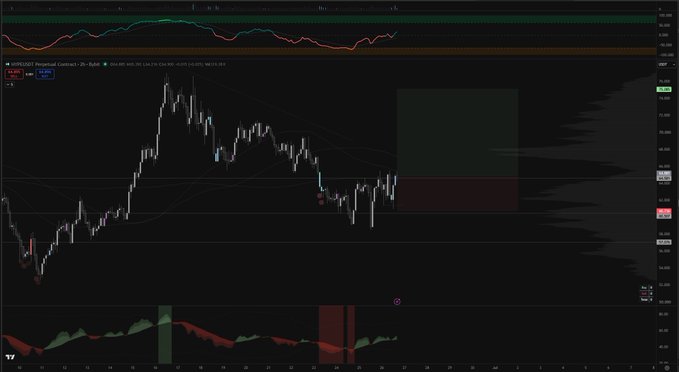
Task: Click the green market status dot
Action: click(x=105, y=64)
